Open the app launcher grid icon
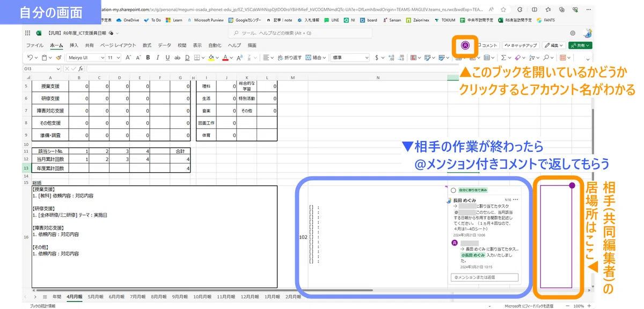Screen dimensions: 644x309 pos(28,33)
